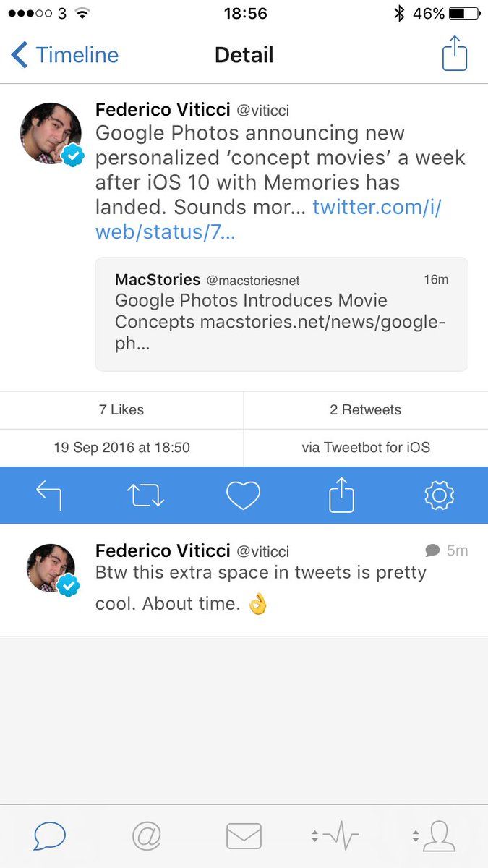Switch to Timeline tab speech bubble

[x=49, y=837]
